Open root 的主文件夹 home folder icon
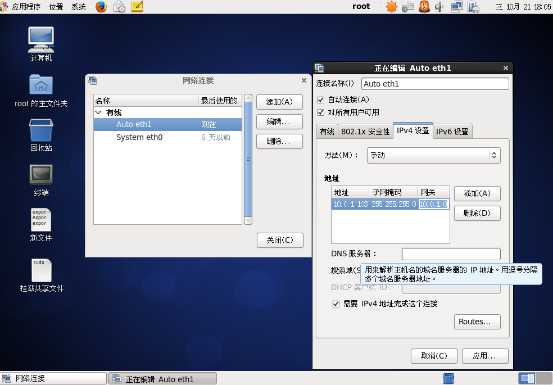553x385 pixels. coord(41,91)
